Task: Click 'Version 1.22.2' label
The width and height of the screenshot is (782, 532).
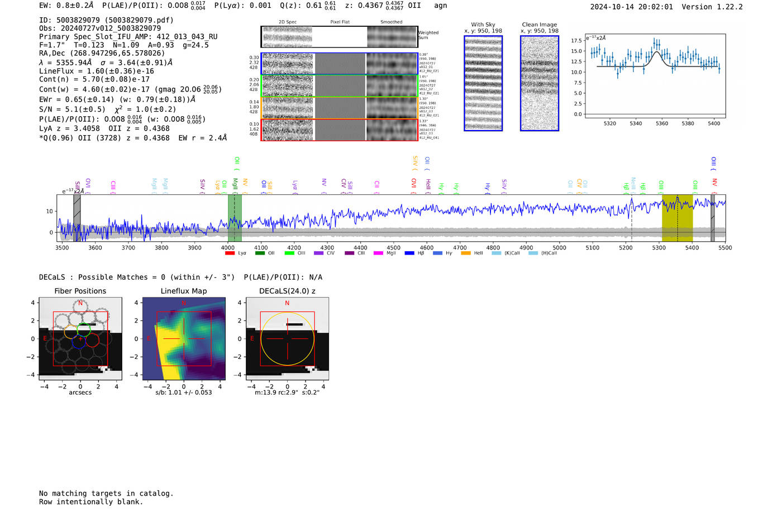Action: 712,7
